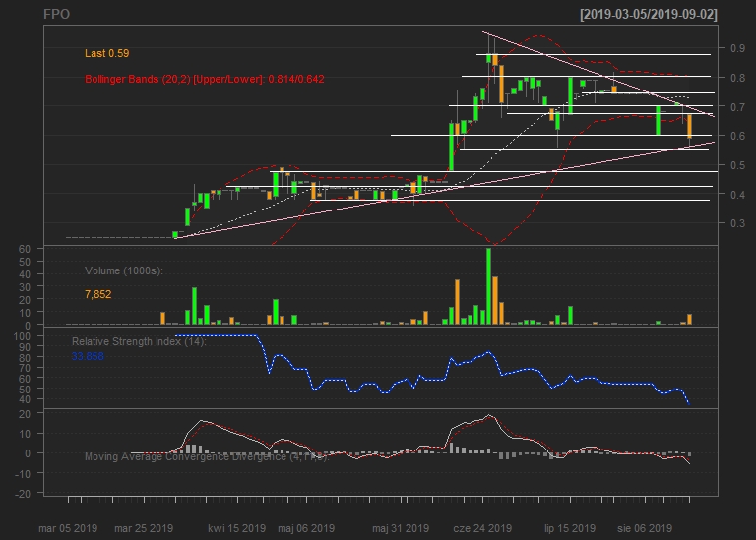Select the sie 06 2019 date tick
This screenshot has height=540, width=756.
647,527
